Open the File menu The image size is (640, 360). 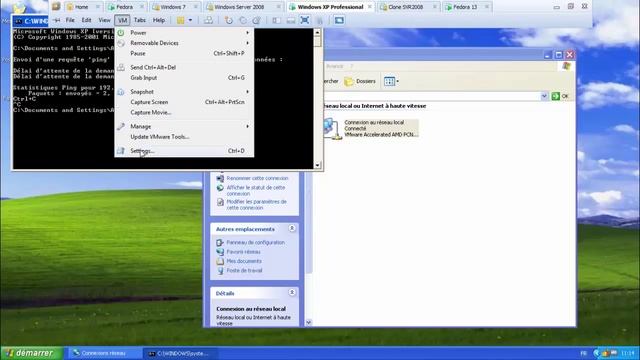click(70, 20)
